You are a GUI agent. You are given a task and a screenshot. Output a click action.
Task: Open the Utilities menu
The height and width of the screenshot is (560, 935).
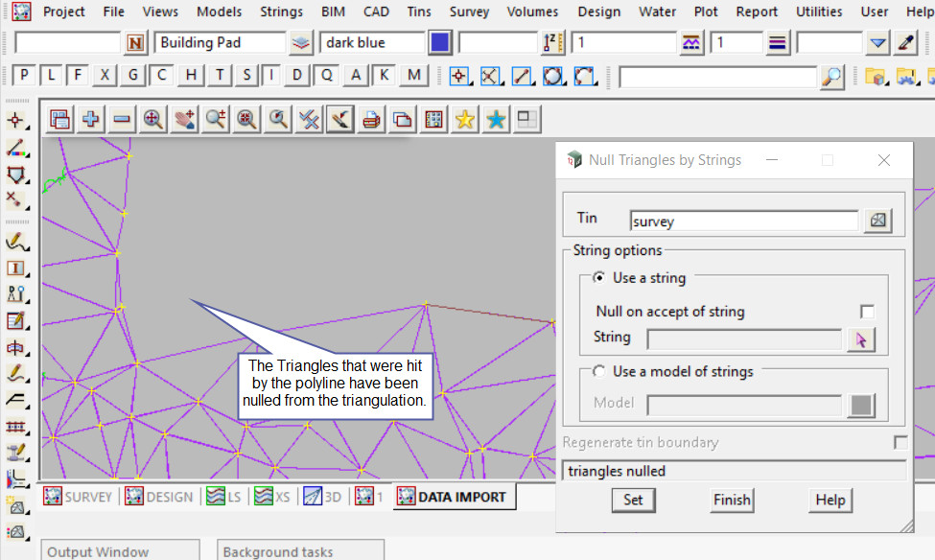pos(819,12)
